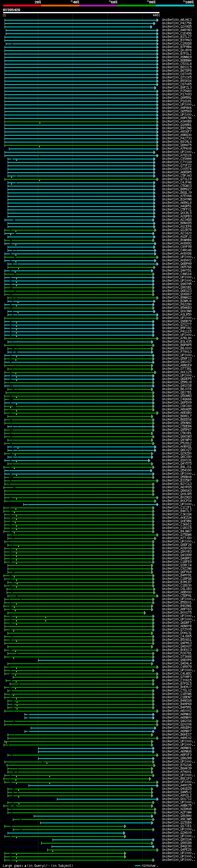Image resolution: width=197 pixels, height=868 pixels.
Task: Click UniRef100_Q4KTD1 label
Action: pyautogui.click(x=177, y=271)
